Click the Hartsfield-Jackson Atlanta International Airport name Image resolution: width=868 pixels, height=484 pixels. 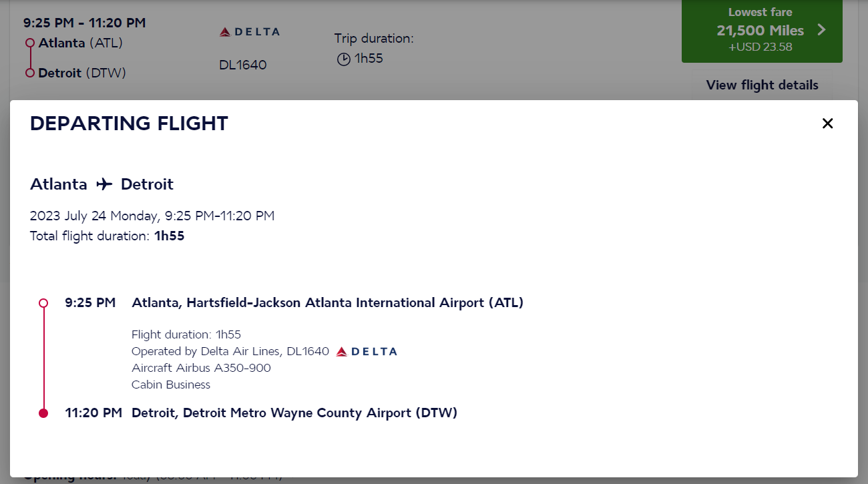(x=328, y=302)
